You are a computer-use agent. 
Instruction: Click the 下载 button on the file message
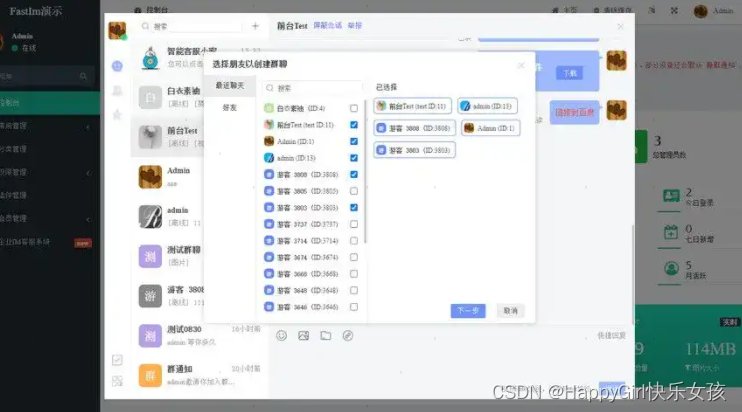(570, 73)
